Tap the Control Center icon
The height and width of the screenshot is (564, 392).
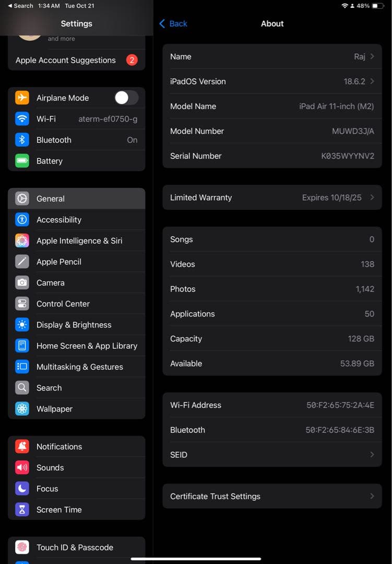22,303
